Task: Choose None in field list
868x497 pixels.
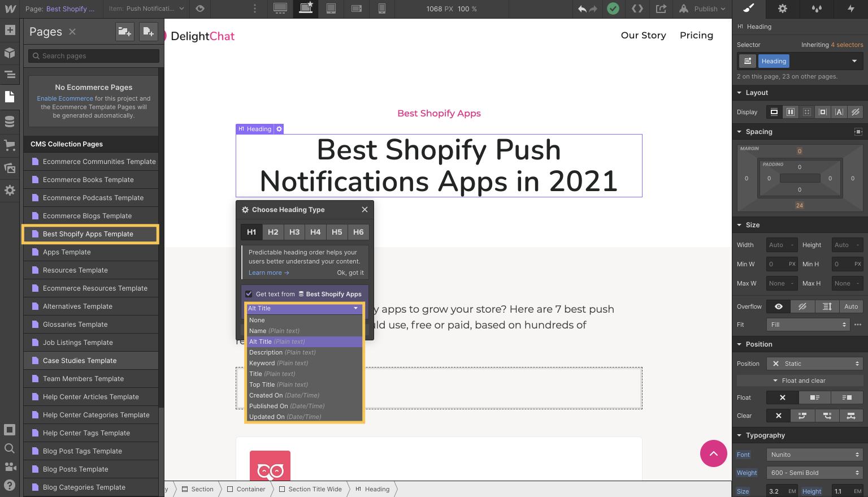Action: tap(305, 320)
